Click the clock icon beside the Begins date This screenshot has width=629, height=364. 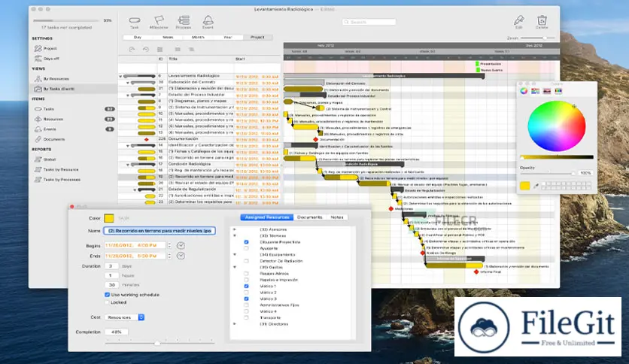click(x=181, y=245)
